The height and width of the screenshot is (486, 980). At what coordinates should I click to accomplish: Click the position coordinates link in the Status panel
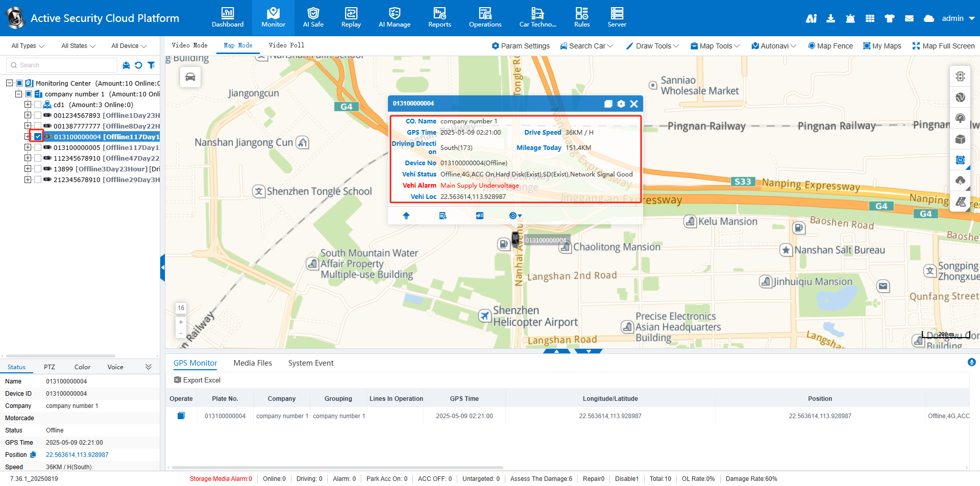[77, 455]
